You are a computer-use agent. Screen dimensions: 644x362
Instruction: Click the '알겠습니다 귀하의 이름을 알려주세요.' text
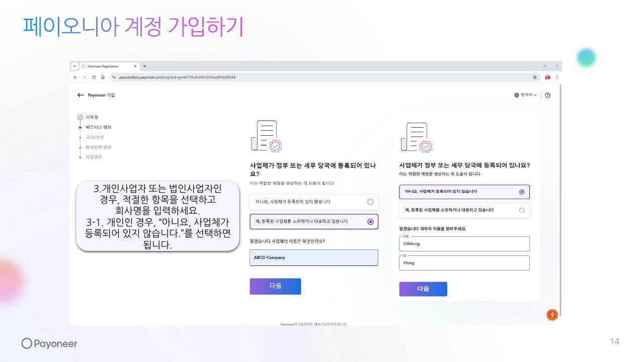433,229
